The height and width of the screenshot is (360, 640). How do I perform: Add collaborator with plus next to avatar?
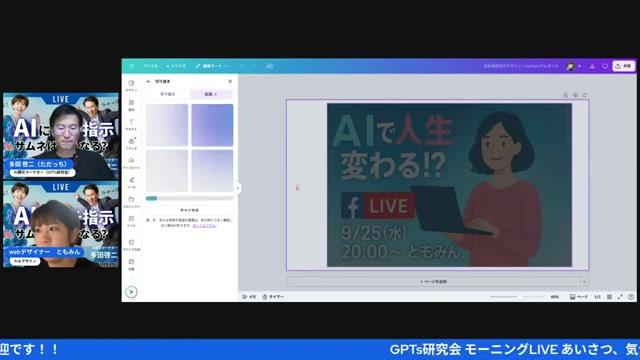pos(580,66)
